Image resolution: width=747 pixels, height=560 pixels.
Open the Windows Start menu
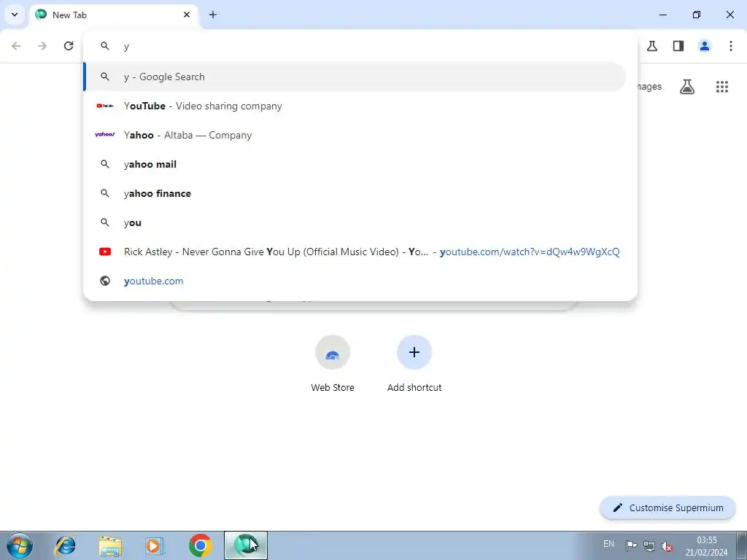[x=19, y=545]
